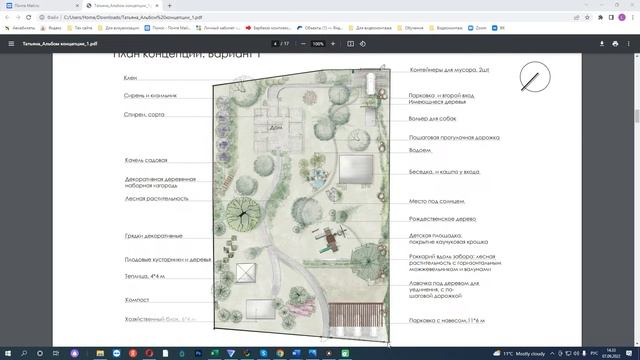Click the PDF zoom in plus button

333,44
